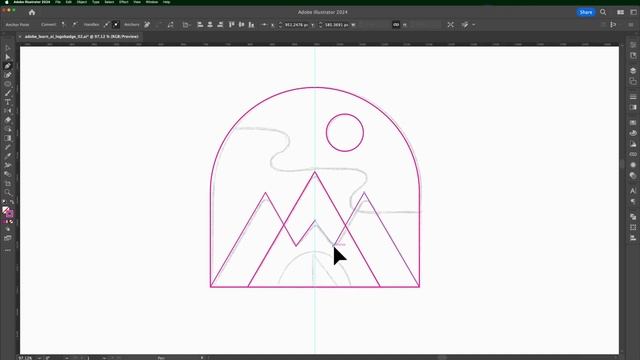Select the Ellipse shape tool
The image size is (640, 360).
(8, 84)
